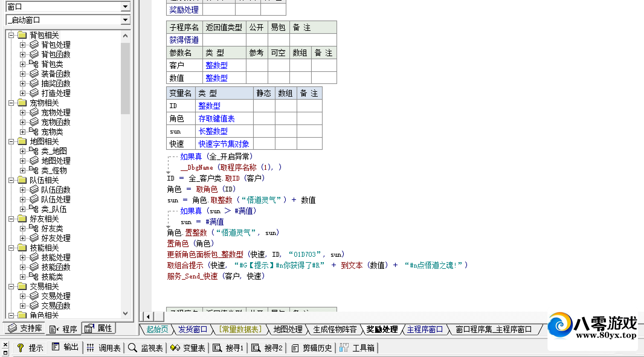
Task: Open the 输出 output panel tab
Action: point(65,347)
